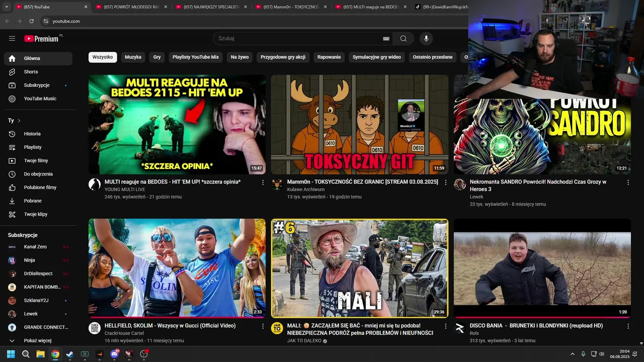Open the Ninja subscription
Image resolution: width=644 pixels, height=362 pixels.
tap(38, 260)
